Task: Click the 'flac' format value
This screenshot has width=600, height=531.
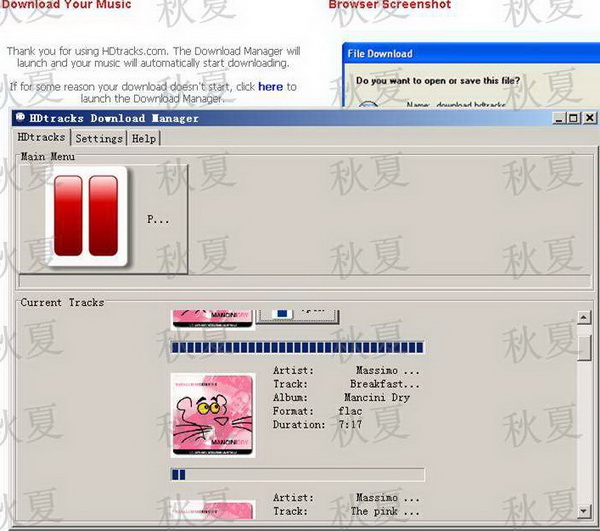Action: coord(350,411)
